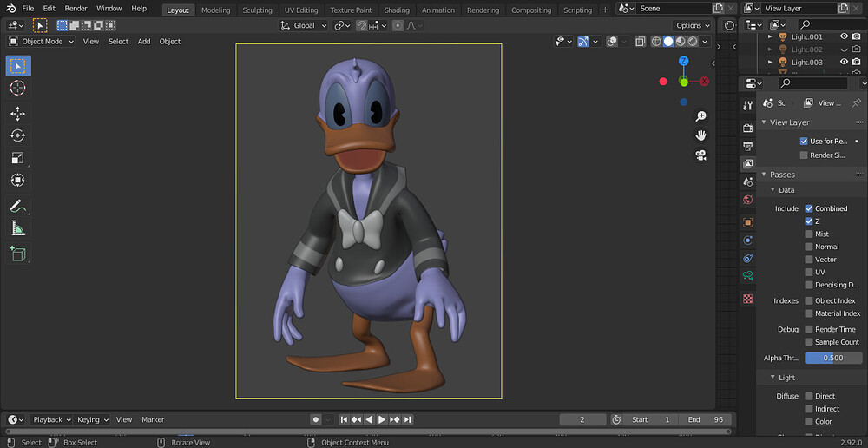Toggle visibility of Light.001
Image resolution: width=868 pixels, height=448 pixels.
[x=845, y=36]
